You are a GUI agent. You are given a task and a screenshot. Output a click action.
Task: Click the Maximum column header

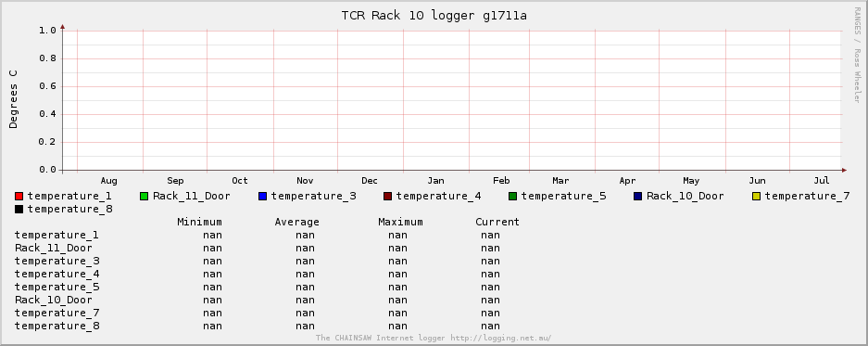(400, 222)
